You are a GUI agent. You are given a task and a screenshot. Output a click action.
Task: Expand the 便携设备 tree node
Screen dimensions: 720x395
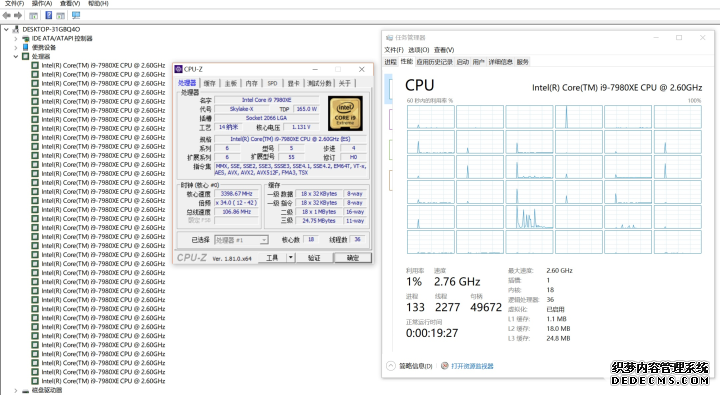pos(16,47)
